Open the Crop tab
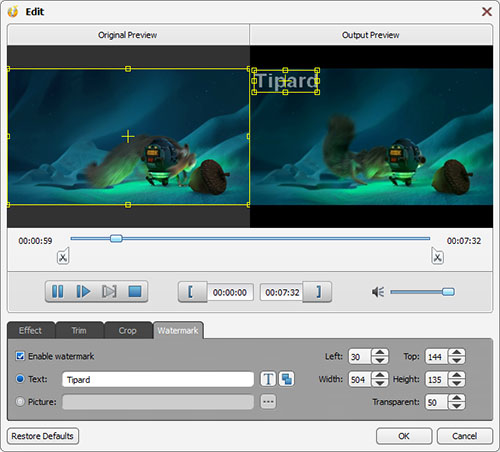 128,330
